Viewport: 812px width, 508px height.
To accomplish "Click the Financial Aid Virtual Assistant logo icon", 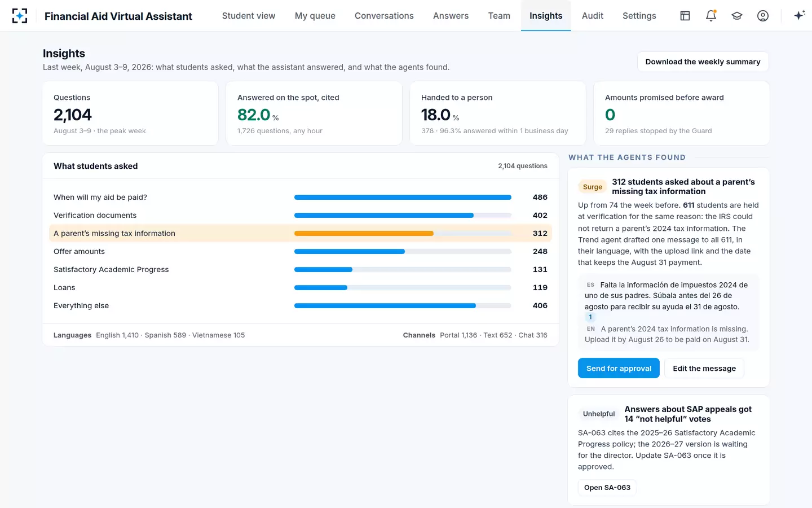I will pos(20,16).
